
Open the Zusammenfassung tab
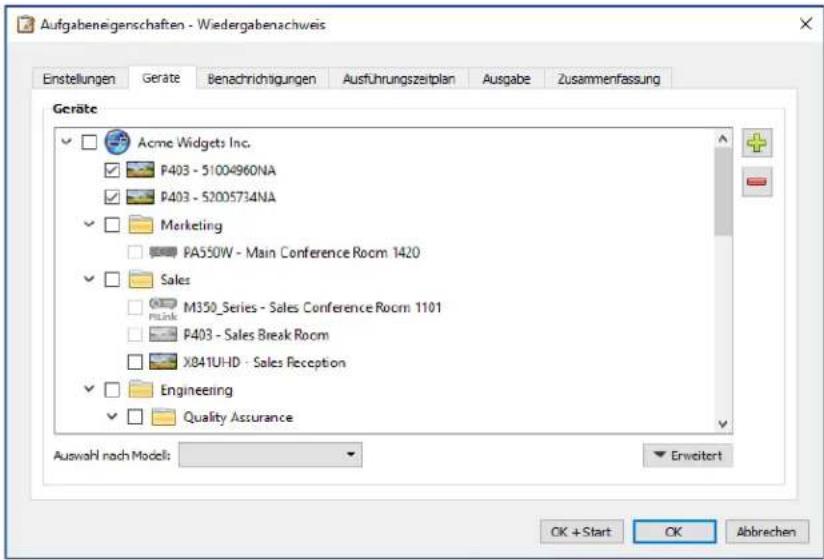[609, 79]
